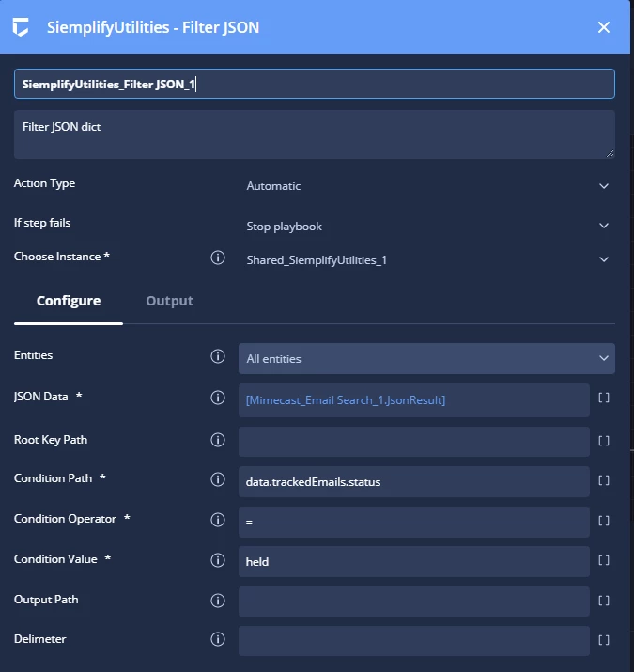The width and height of the screenshot is (634, 672).
Task: Open placeholder picker for Condition Operator
Action: [x=604, y=521]
